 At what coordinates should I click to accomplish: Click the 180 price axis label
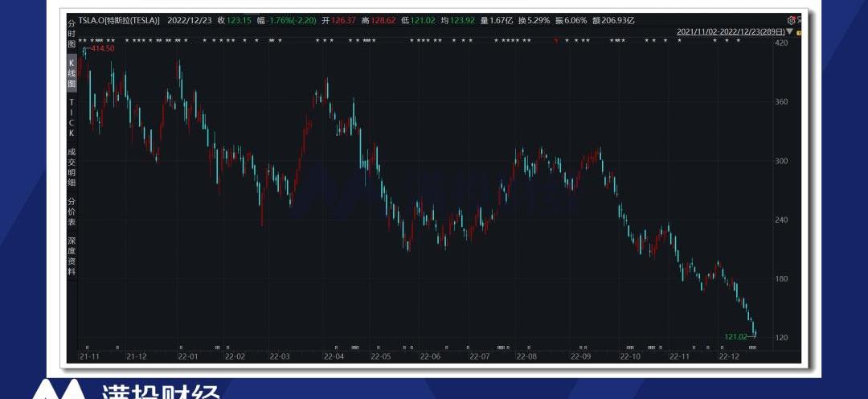coord(782,279)
